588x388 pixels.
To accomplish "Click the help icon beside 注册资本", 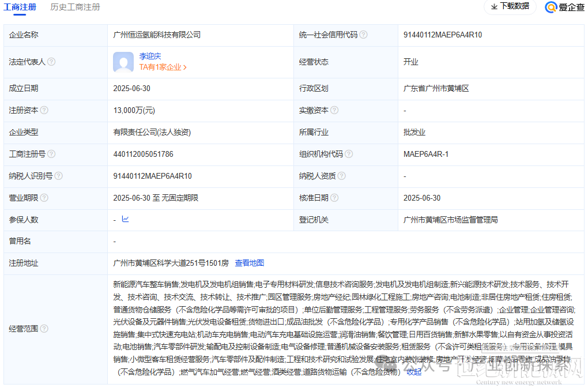I will [x=44, y=110].
